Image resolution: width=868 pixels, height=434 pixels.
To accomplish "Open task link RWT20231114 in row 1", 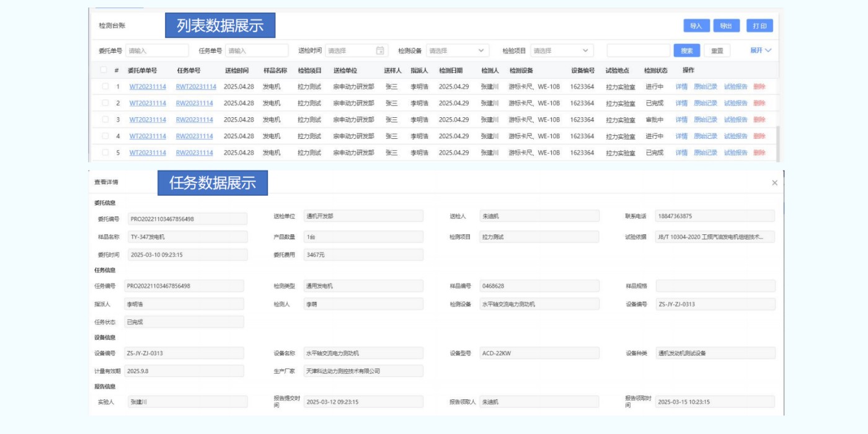I will (x=196, y=87).
